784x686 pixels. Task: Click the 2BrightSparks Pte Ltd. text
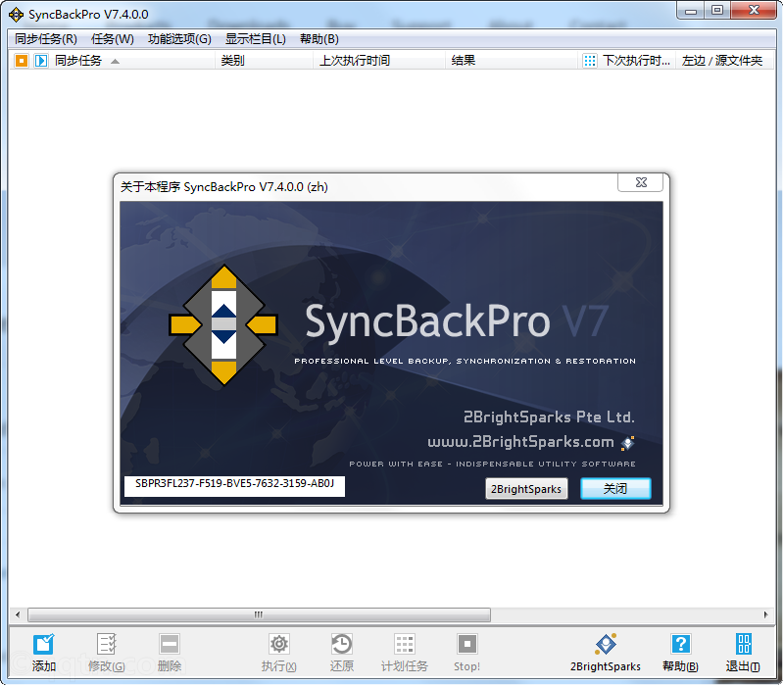pyautogui.click(x=549, y=416)
